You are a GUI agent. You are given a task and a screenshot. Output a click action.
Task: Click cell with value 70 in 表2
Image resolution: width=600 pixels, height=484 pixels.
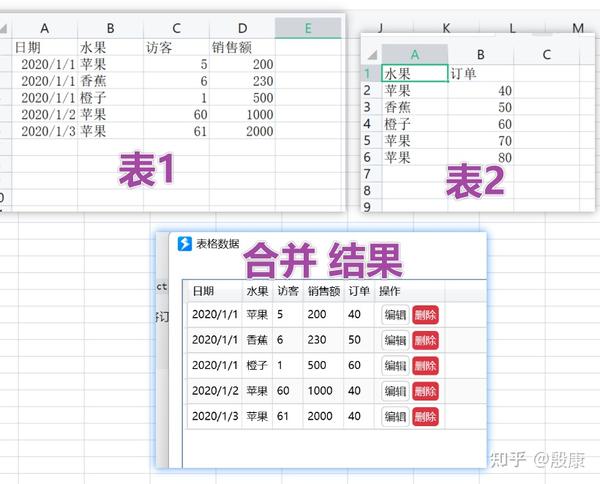point(481,141)
